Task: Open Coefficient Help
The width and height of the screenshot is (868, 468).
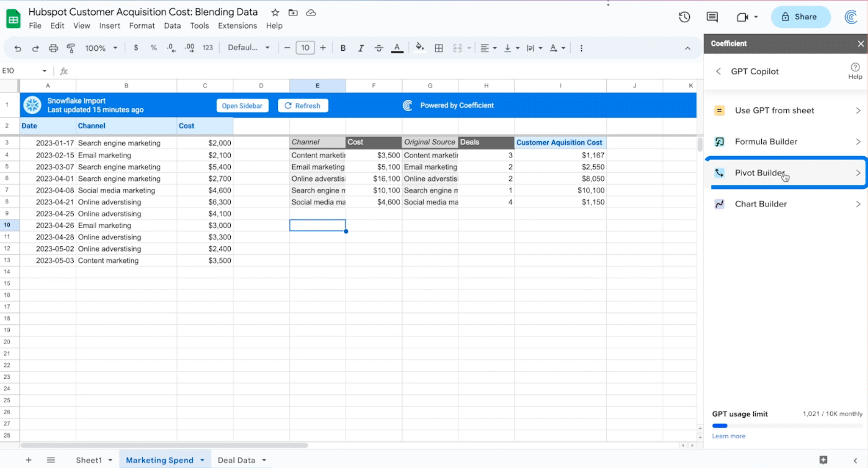Action: [855, 71]
